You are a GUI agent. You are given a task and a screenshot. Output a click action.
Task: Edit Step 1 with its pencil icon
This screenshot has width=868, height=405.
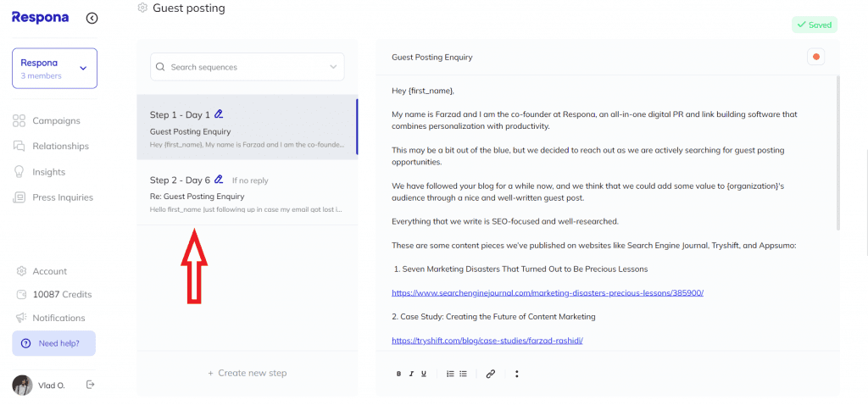pos(219,114)
